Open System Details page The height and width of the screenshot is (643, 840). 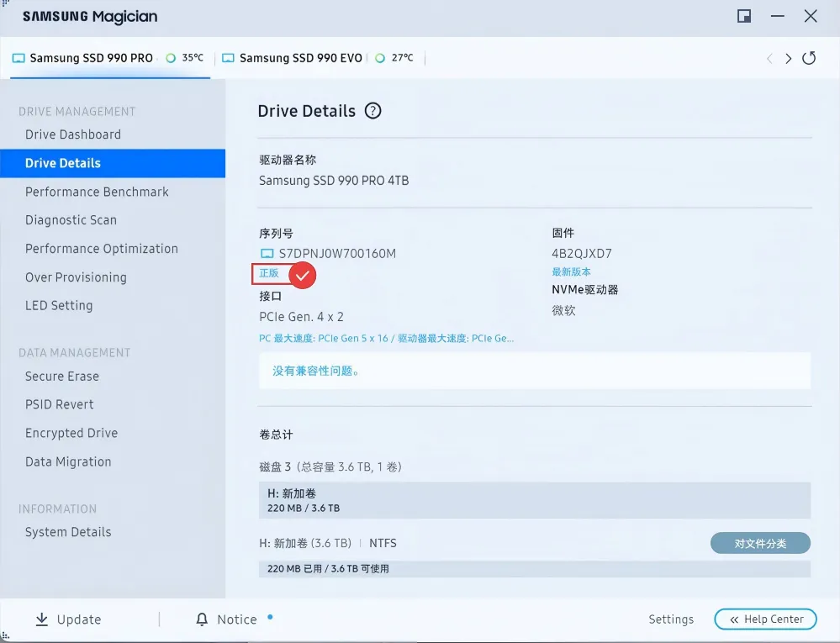coord(68,532)
